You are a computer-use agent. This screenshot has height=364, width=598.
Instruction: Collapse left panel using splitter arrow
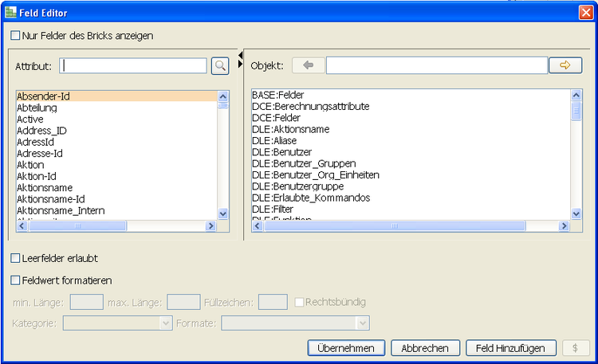point(240,54)
